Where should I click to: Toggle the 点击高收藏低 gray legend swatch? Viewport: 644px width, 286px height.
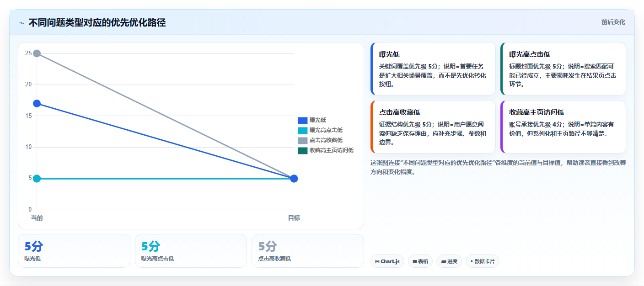pyautogui.click(x=302, y=140)
